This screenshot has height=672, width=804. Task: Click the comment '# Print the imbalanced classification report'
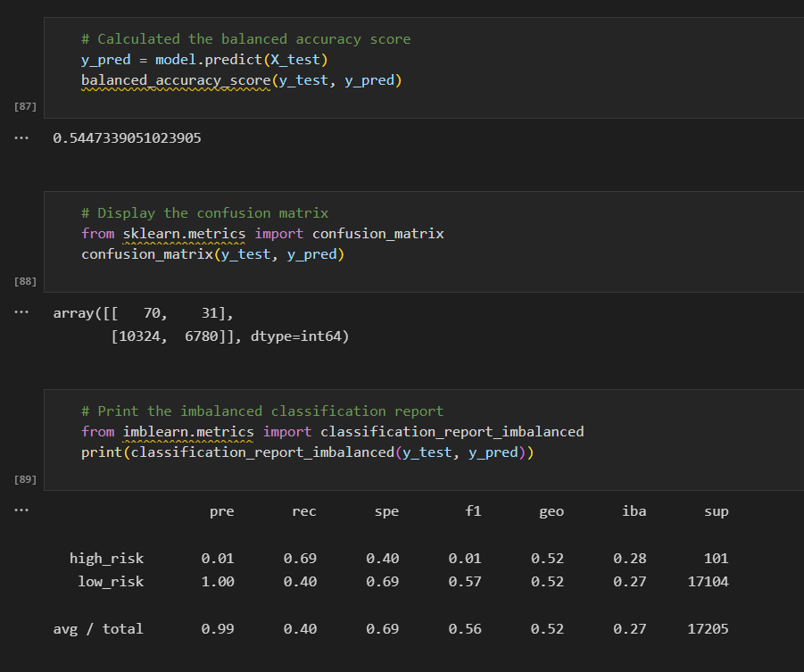(262, 411)
